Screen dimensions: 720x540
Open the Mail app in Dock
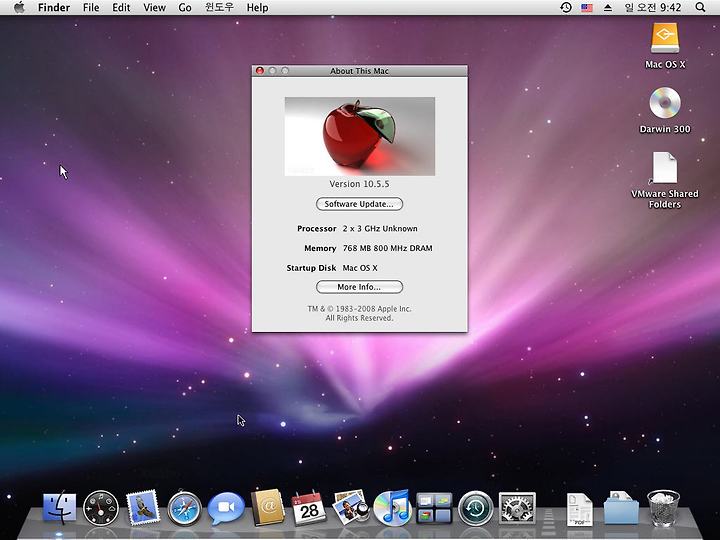[x=142, y=507]
